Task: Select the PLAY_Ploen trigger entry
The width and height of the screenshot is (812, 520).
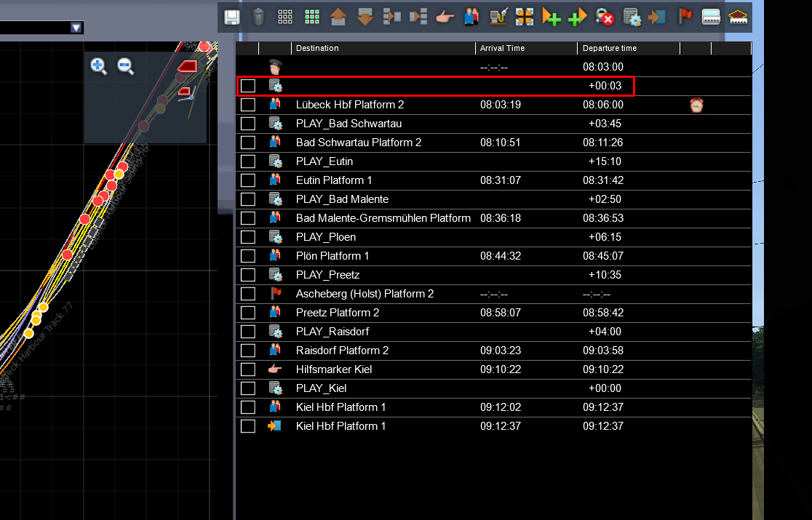Action: (326, 237)
